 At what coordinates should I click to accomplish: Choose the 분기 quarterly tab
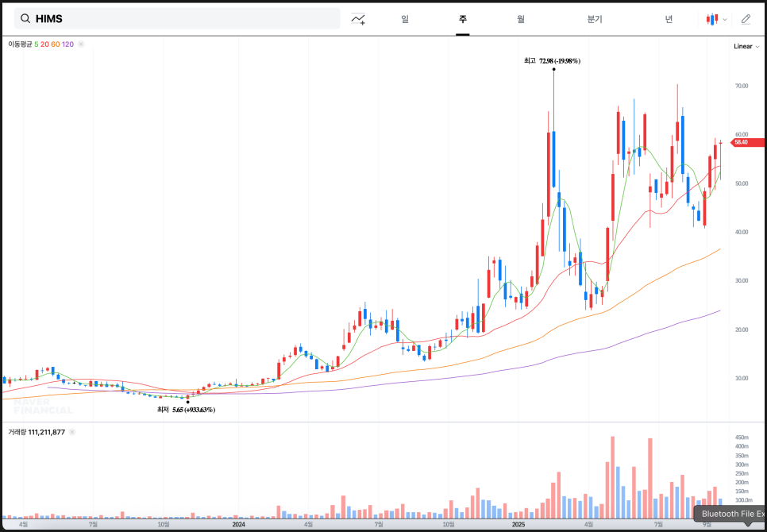click(x=595, y=20)
